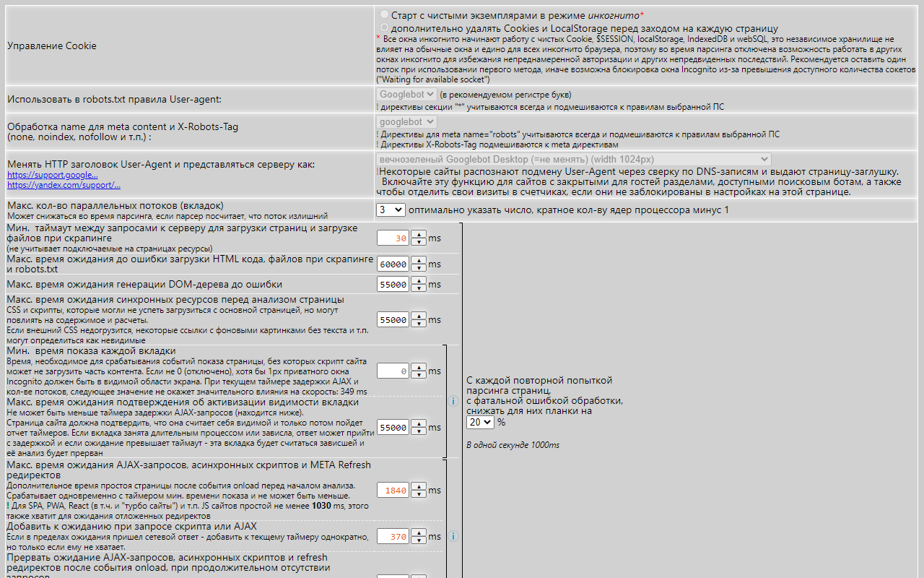Open the yandex.com/support link
This screenshot has height=578, width=924.
point(64,185)
